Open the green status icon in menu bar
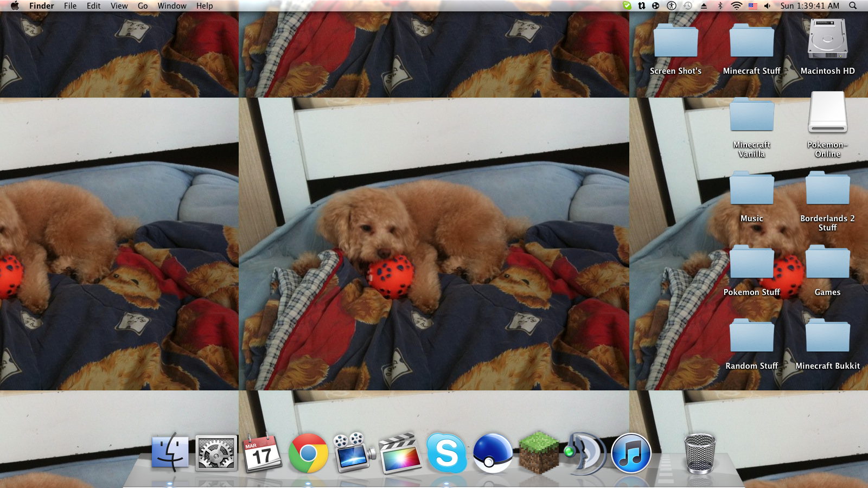 pos(627,5)
